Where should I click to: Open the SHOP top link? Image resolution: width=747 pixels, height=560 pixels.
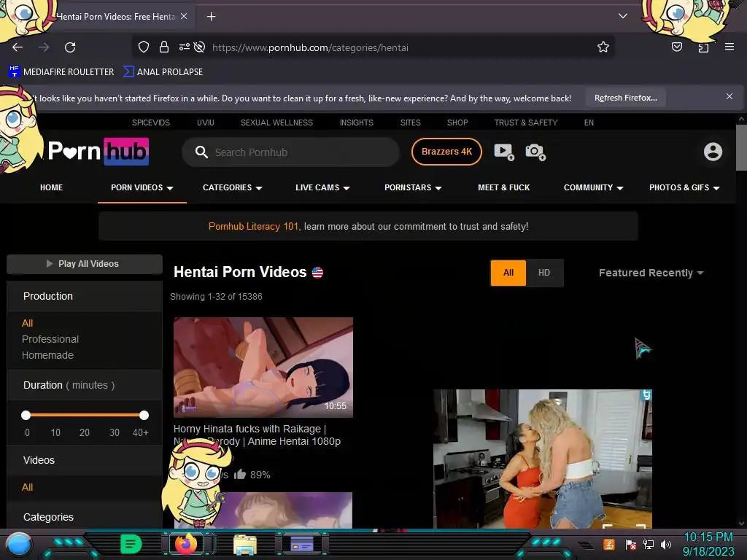[457, 122]
